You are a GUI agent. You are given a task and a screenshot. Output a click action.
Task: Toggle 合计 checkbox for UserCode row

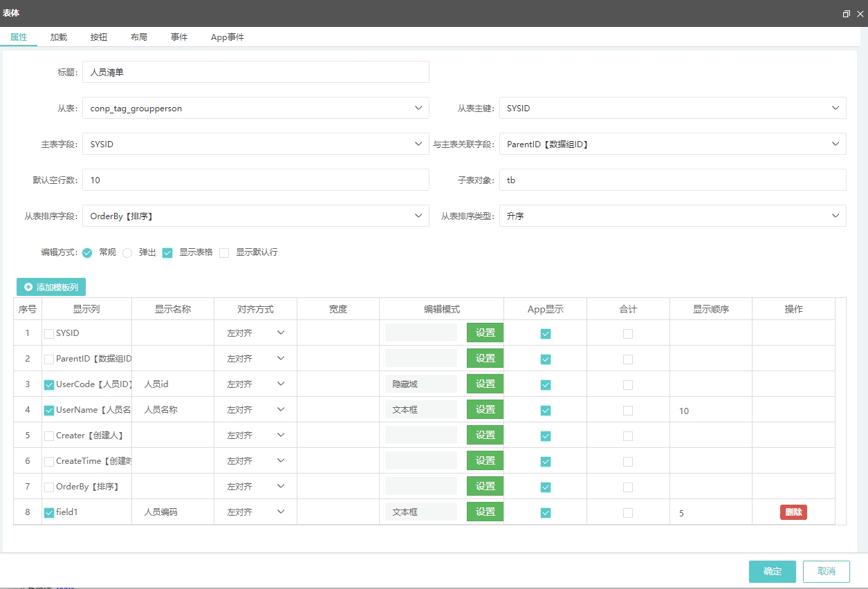tap(628, 384)
